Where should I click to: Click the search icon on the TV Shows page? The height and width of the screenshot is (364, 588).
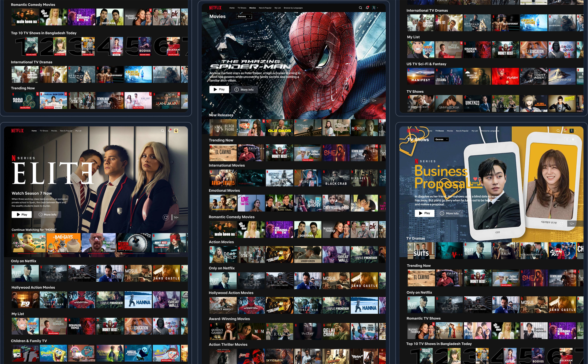pos(558,131)
